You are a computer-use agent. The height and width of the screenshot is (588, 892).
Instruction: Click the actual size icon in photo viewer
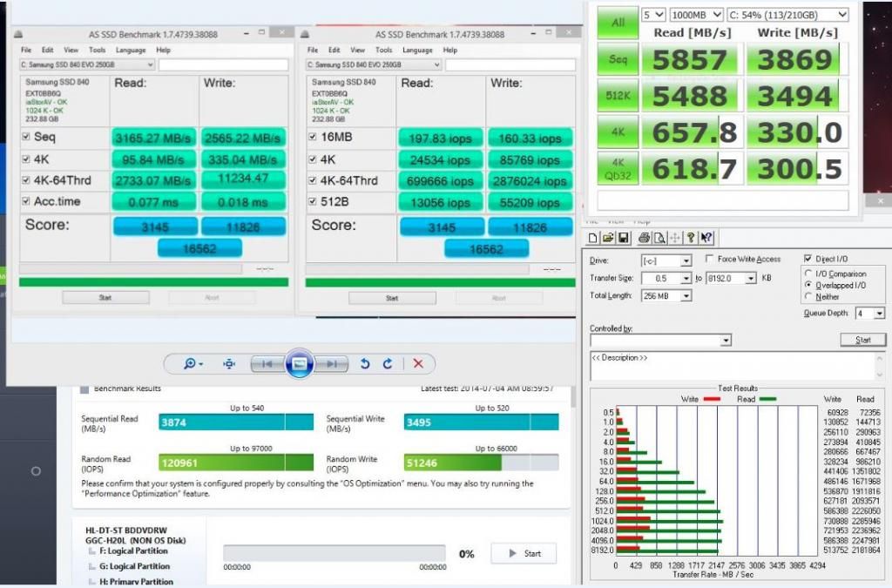[229, 363]
